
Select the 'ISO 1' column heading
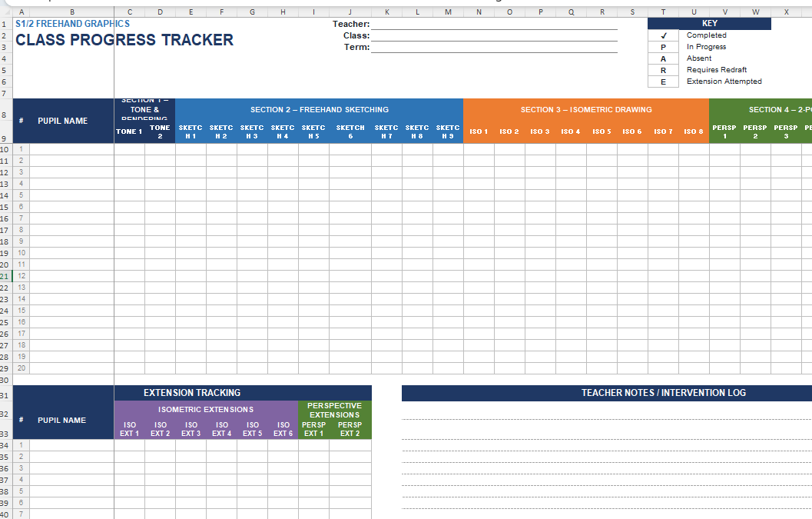pos(479,131)
